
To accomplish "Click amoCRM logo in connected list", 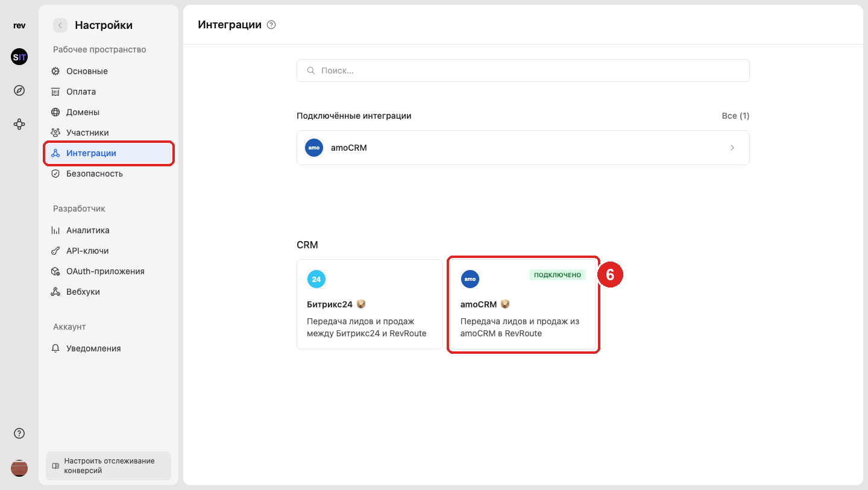I will coord(314,148).
